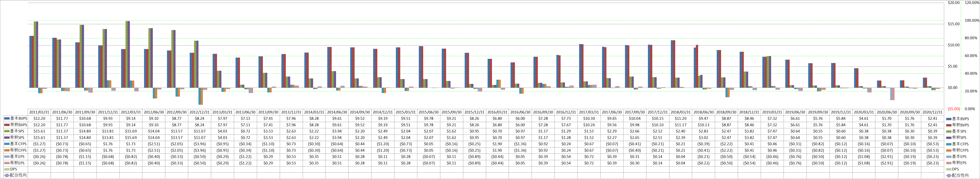Click 配当性向 row label in data table
The image size is (980, 179).
pos(18,176)
